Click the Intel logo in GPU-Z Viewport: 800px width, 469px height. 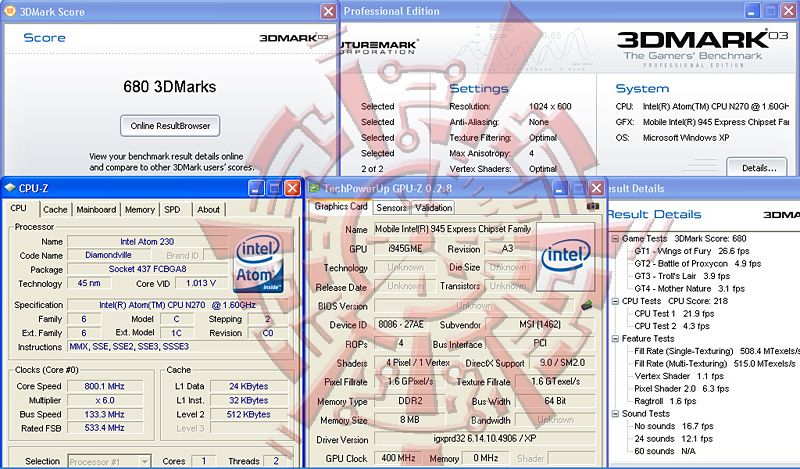(x=565, y=257)
